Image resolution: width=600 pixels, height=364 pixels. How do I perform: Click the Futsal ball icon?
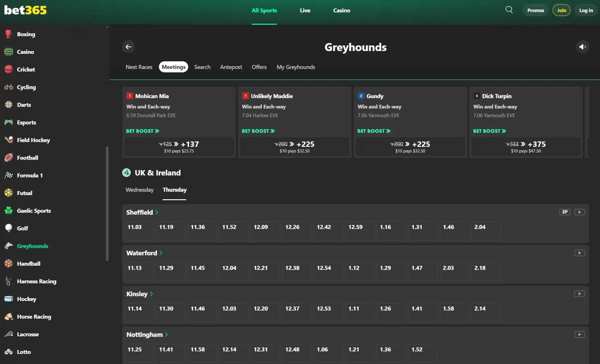(8, 193)
